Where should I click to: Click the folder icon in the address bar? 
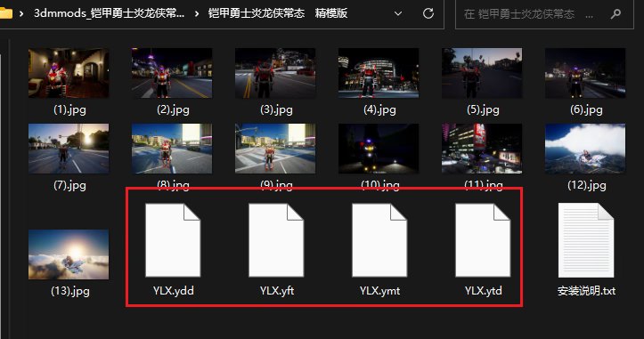coord(5,13)
